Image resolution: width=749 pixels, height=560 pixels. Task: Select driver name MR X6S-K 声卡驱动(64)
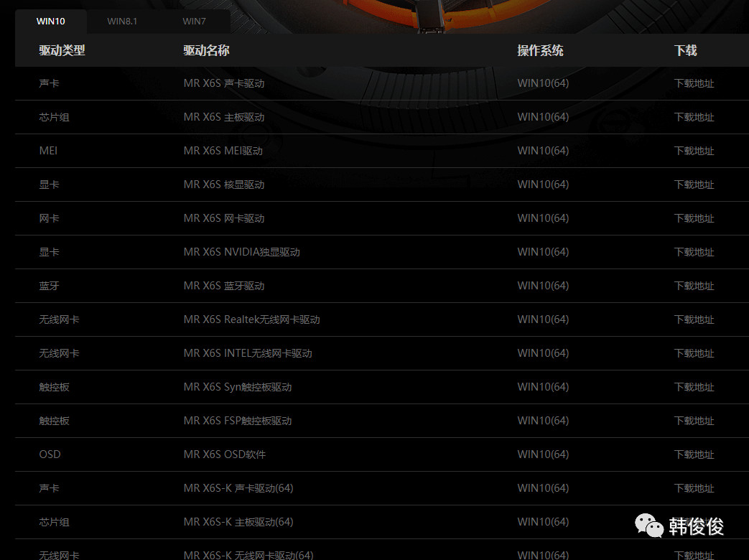point(238,488)
